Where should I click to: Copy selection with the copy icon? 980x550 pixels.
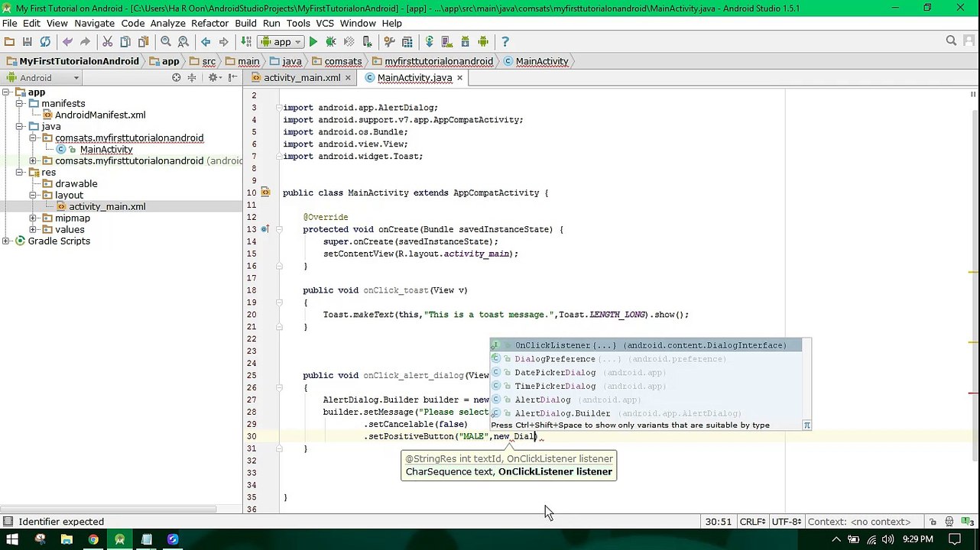(125, 42)
